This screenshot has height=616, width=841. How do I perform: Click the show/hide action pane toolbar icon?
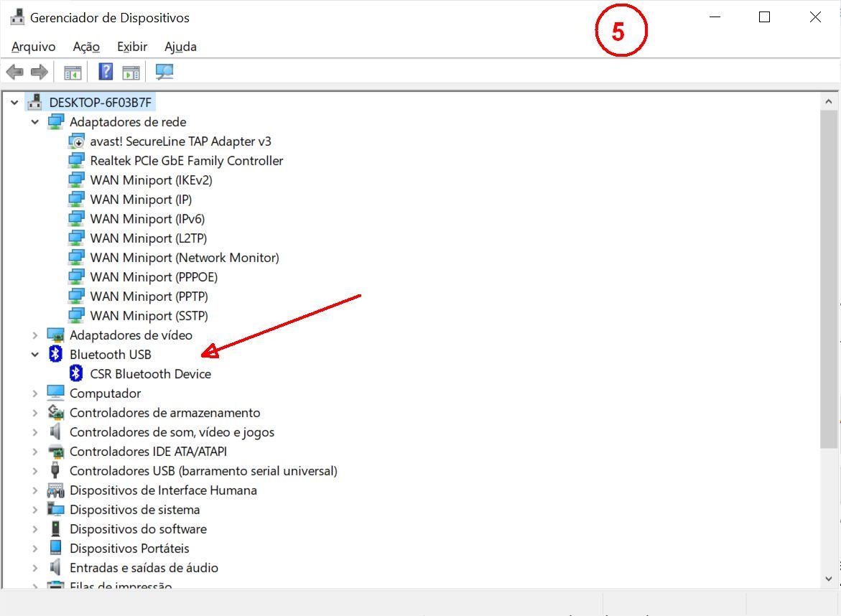point(131,72)
